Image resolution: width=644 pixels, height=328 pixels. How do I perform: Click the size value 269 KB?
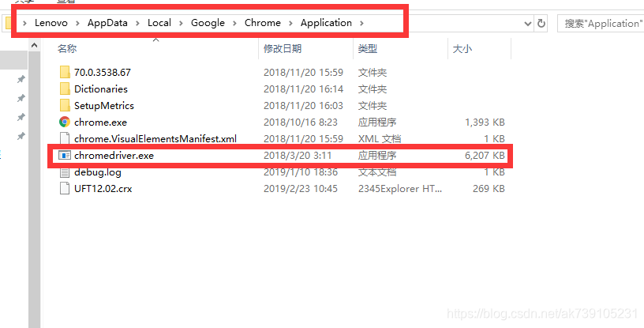(489, 188)
